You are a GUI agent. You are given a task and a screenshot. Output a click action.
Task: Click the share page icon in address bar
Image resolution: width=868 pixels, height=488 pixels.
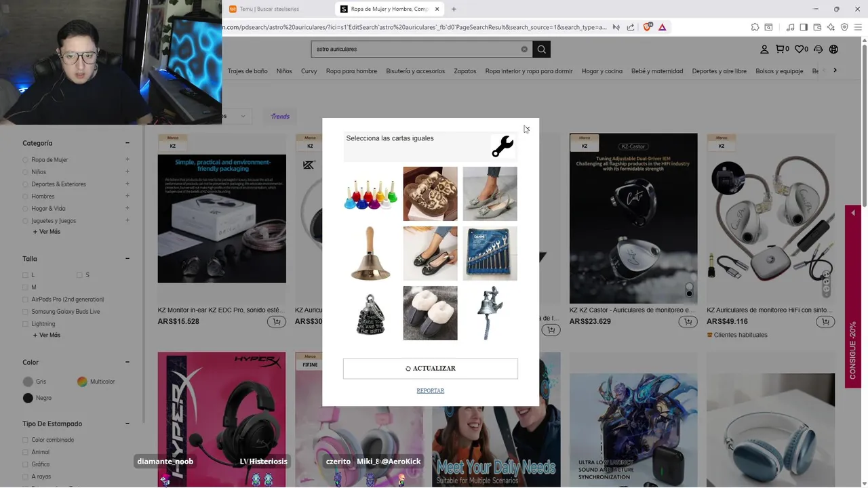631,27
